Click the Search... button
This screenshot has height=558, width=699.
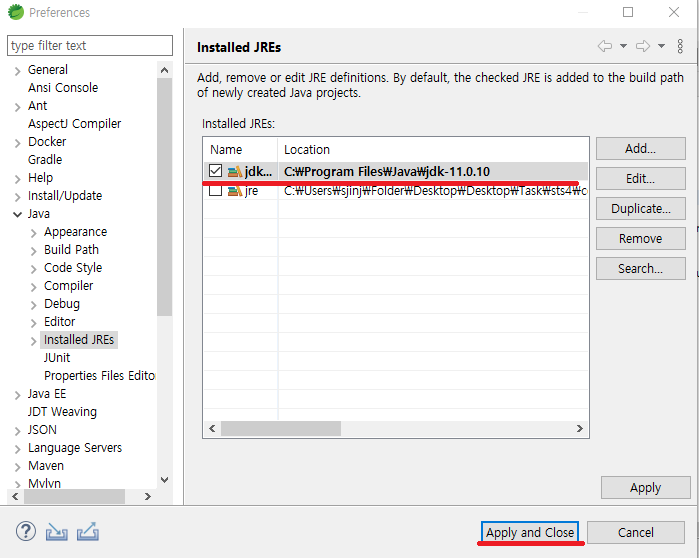click(641, 268)
